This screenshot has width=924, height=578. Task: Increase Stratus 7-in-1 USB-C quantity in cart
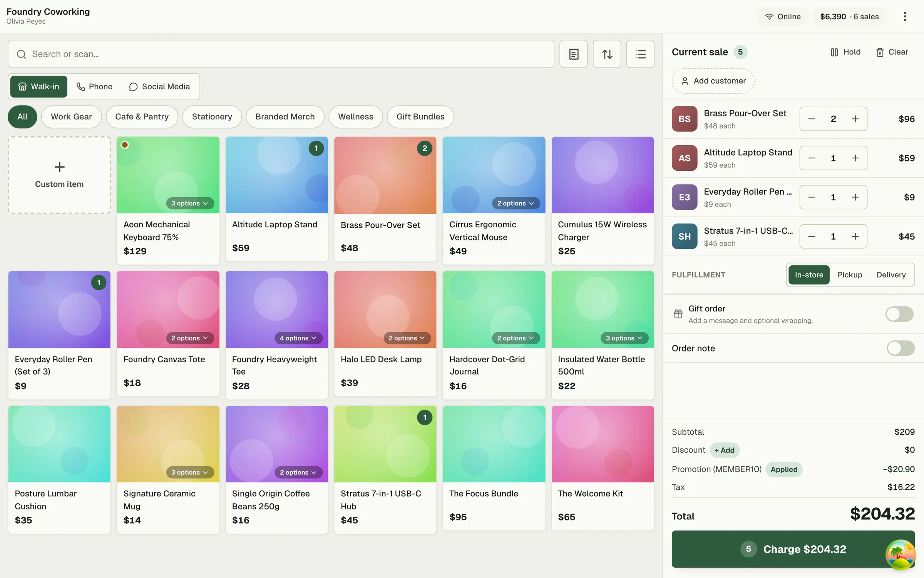click(855, 236)
